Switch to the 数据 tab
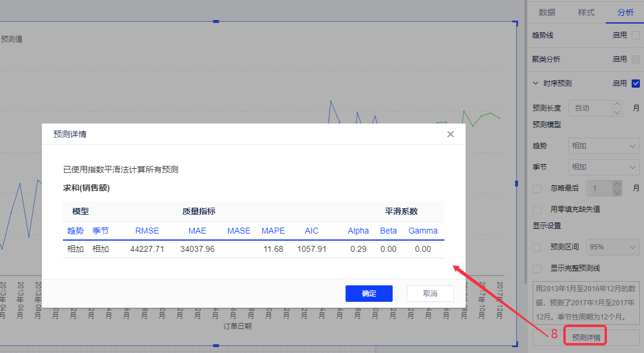 pyautogui.click(x=547, y=12)
